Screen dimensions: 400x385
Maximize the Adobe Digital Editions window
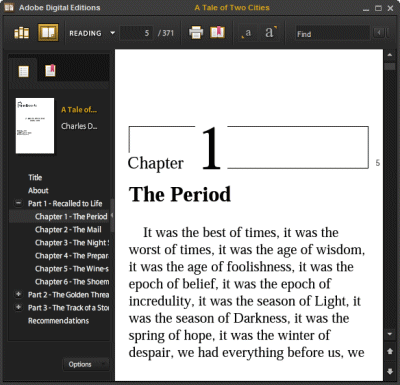[378, 8]
